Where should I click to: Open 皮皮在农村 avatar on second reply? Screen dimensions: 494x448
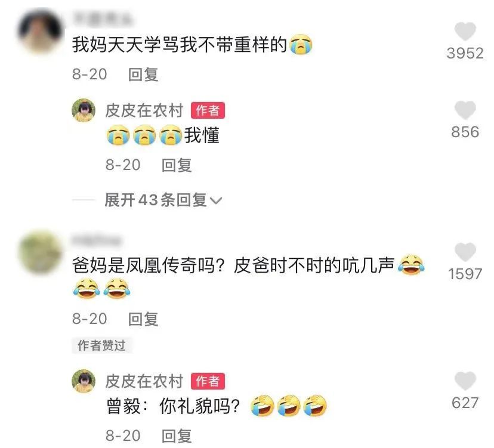tap(84, 381)
